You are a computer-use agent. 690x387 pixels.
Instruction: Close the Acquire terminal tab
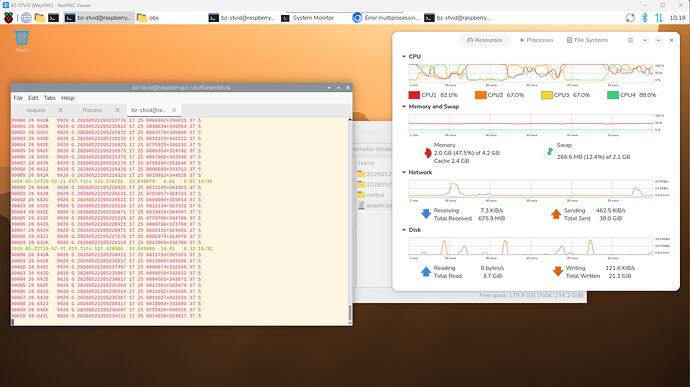point(61,110)
